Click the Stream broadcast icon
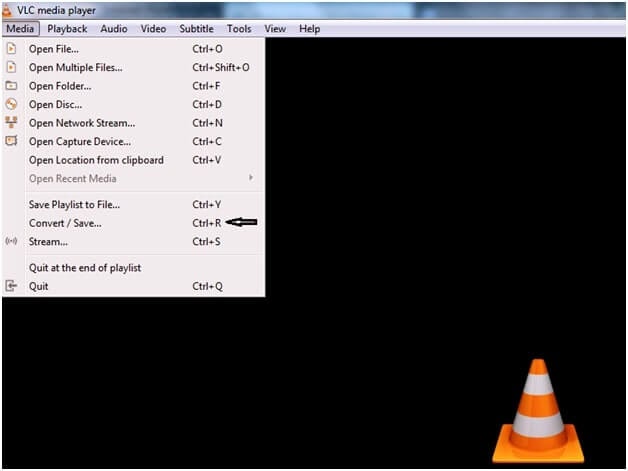 (11, 241)
